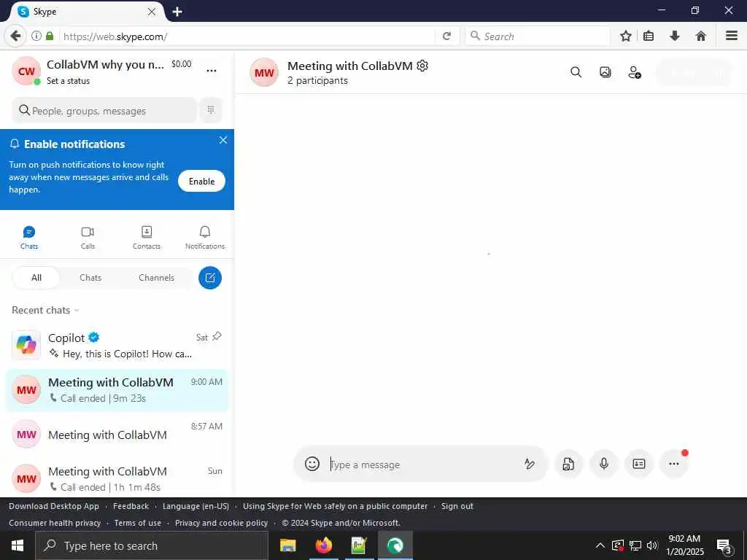The width and height of the screenshot is (747, 560).
Task: Click the address bar showing web.skype.com
Action: point(248,36)
